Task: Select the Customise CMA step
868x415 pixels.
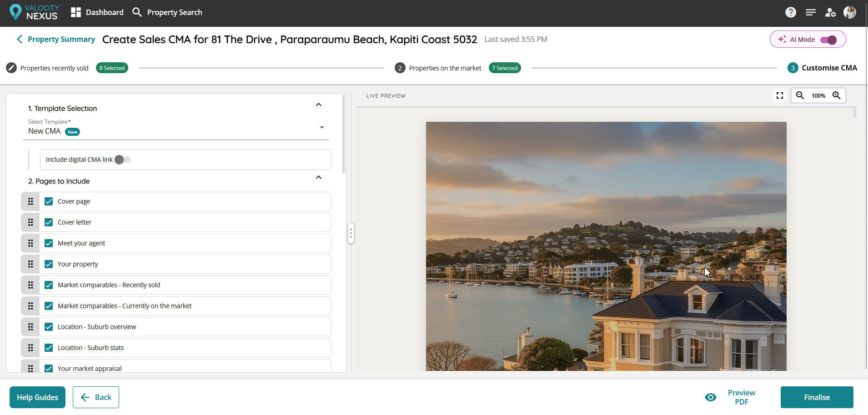Action: [829, 68]
